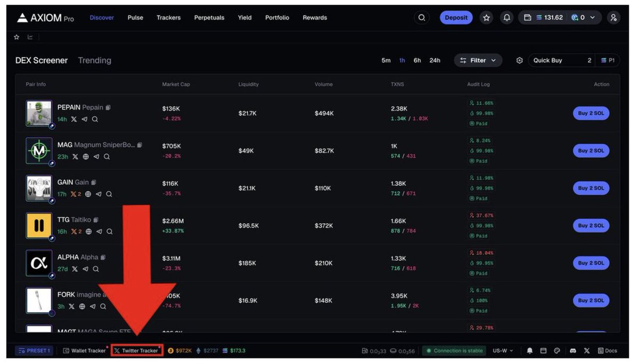The height and width of the screenshot is (364, 639).
Task: Open bottom bar wallet panel icon
Action: tap(543, 351)
